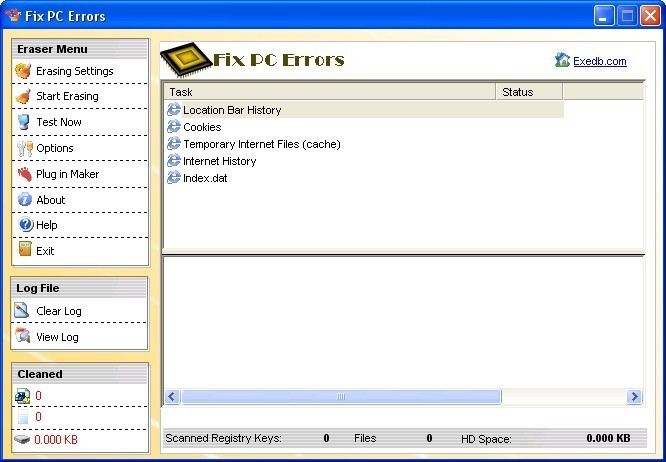
Task: Minimize the Fix PC Errors window
Action: coord(604,16)
